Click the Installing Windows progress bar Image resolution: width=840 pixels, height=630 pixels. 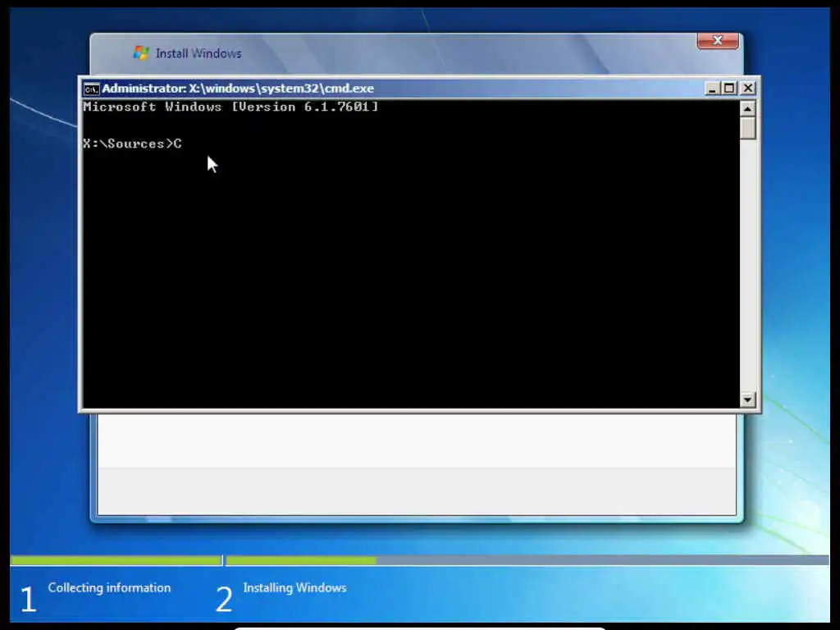[527, 560]
